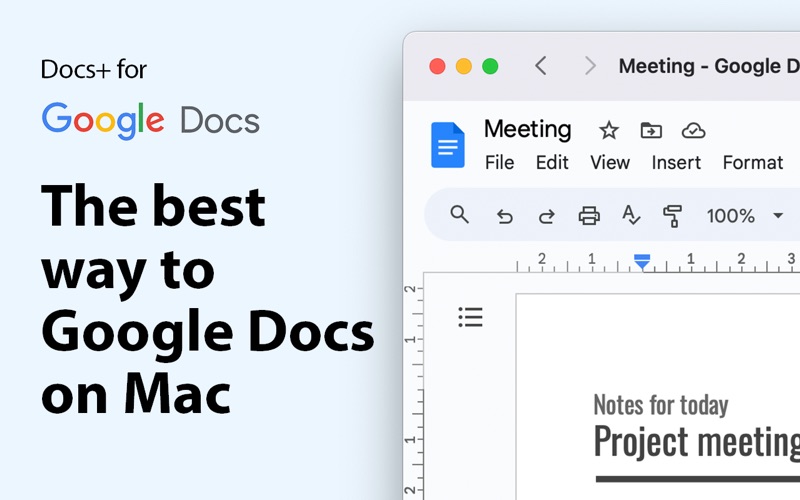Click the green fullscreen window button

click(490, 66)
